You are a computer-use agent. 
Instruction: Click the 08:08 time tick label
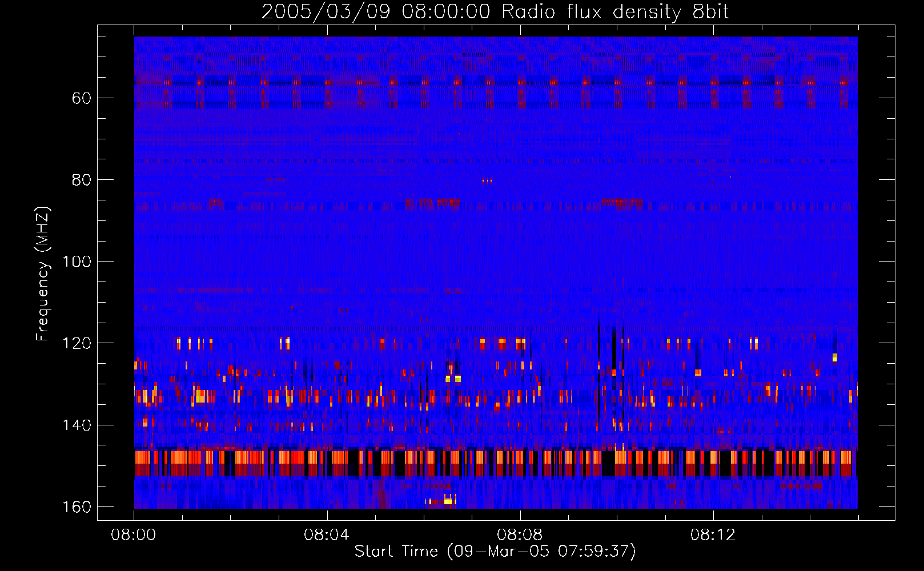pyautogui.click(x=520, y=535)
